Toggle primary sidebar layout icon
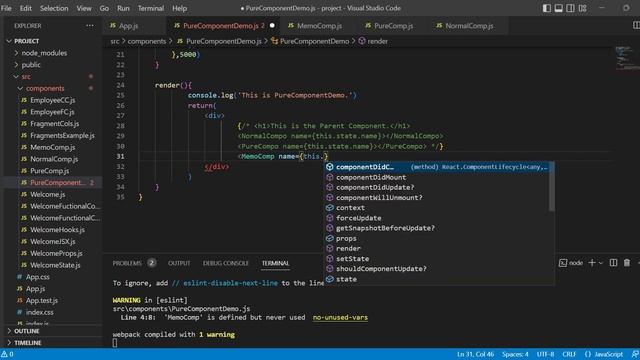Image resolution: width=640 pixels, height=360 pixels. click(547, 8)
